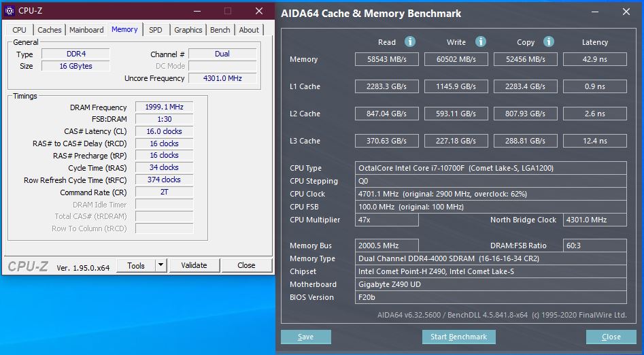Click the DRAM:FSB Ratio 60:3 field

[x=595, y=246]
